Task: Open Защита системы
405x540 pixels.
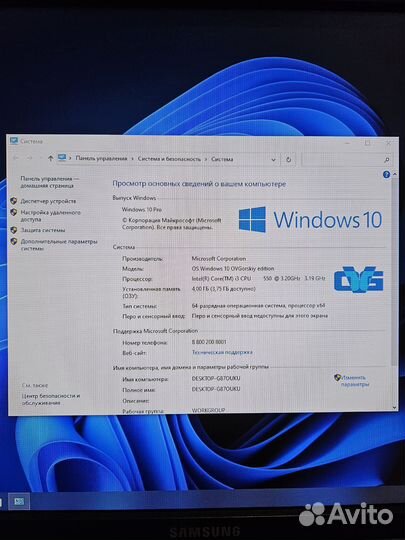Action: (x=43, y=230)
